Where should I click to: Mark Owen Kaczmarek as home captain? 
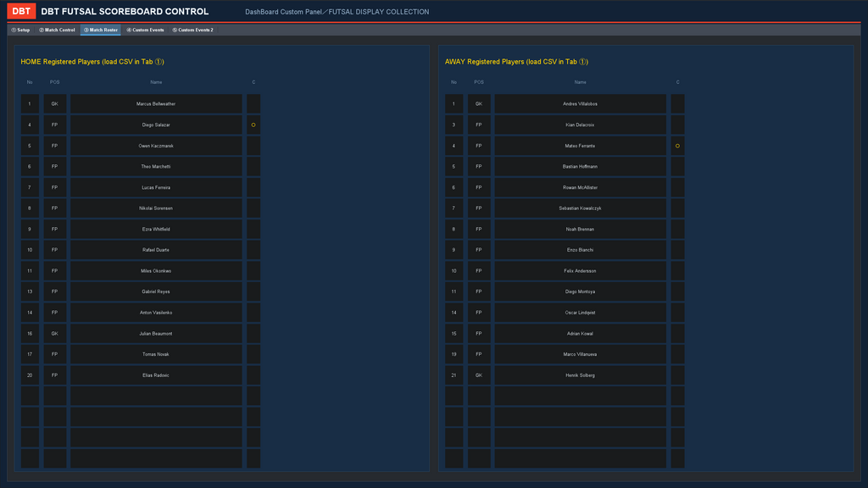coord(253,146)
